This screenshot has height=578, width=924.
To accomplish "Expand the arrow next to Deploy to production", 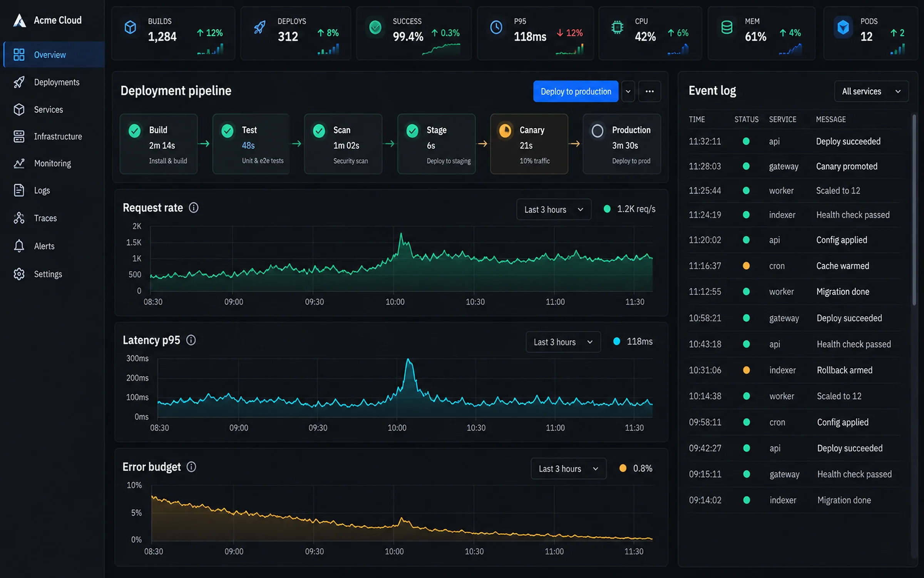I will pyautogui.click(x=628, y=91).
